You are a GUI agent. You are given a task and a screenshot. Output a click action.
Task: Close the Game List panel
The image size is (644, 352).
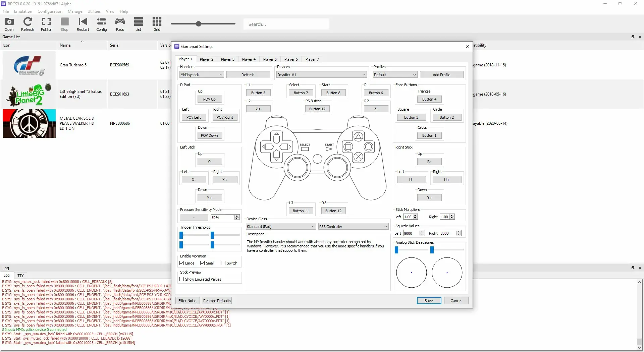click(x=640, y=37)
